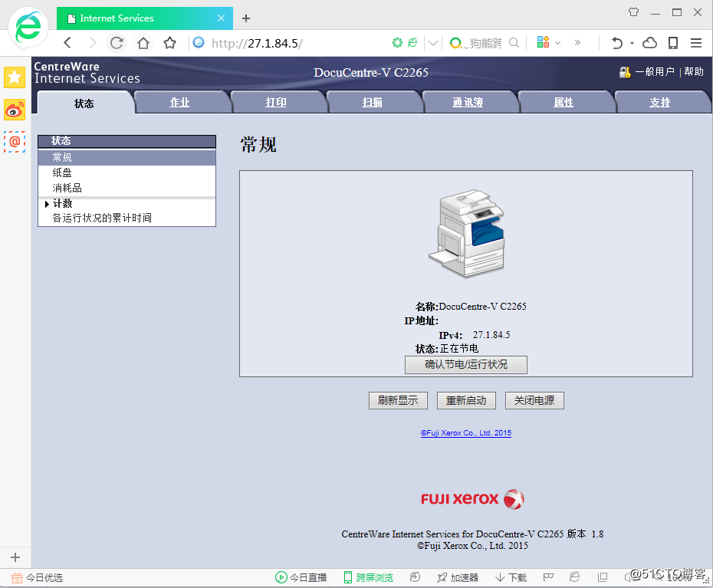The height and width of the screenshot is (588, 713).
Task: Click the flag icon in status bar
Action: tap(548, 577)
